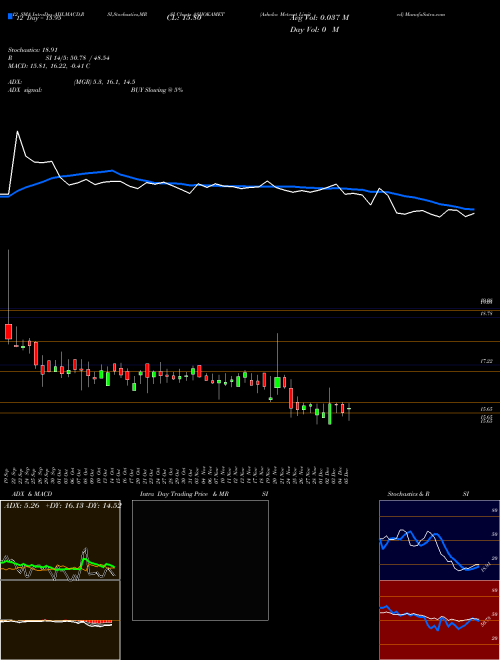Click the 'SI 14/5: 50.78 / 48.54' readout
Viewport: 500px width, 660px height.
(78, 58)
